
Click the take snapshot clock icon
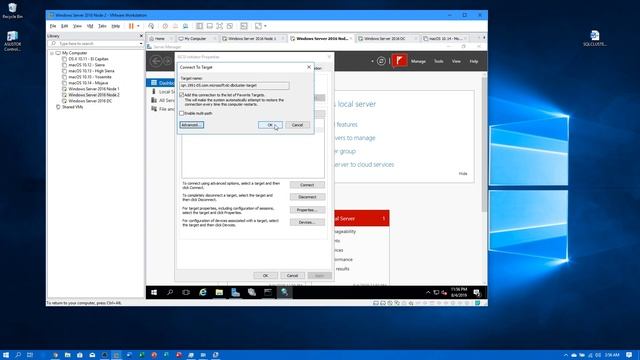(165, 26)
